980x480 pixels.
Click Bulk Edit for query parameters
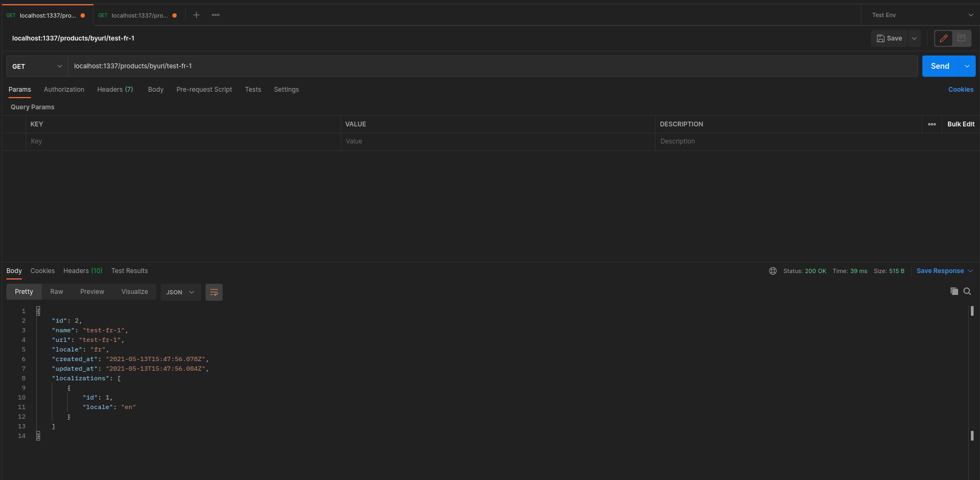(x=960, y=124)
